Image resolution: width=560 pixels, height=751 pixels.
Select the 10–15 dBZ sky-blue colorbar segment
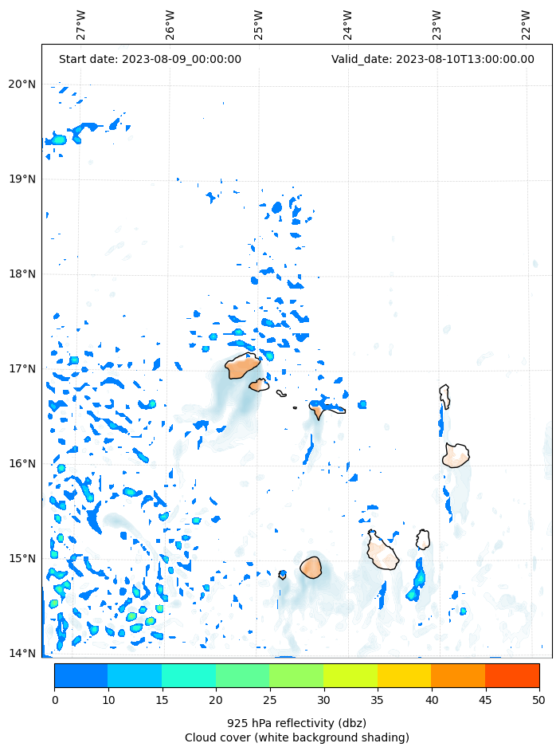click(135, 675)
